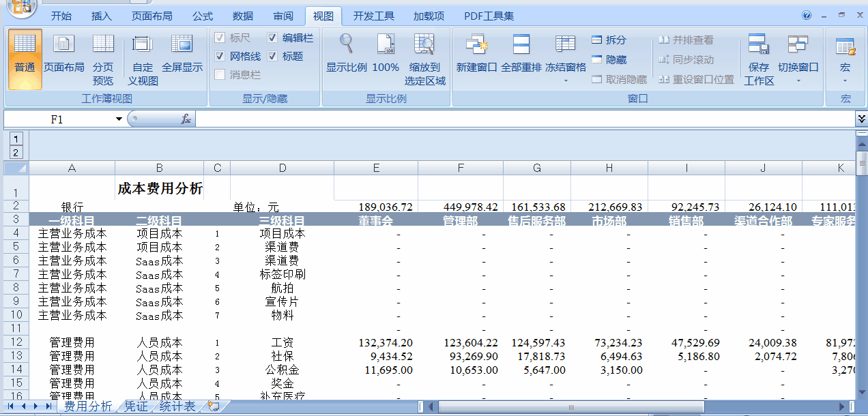This screenshot has width=868, height=416.
Task: Open 冻结窗格 freeze panes menu
Action: pos(566,59)
